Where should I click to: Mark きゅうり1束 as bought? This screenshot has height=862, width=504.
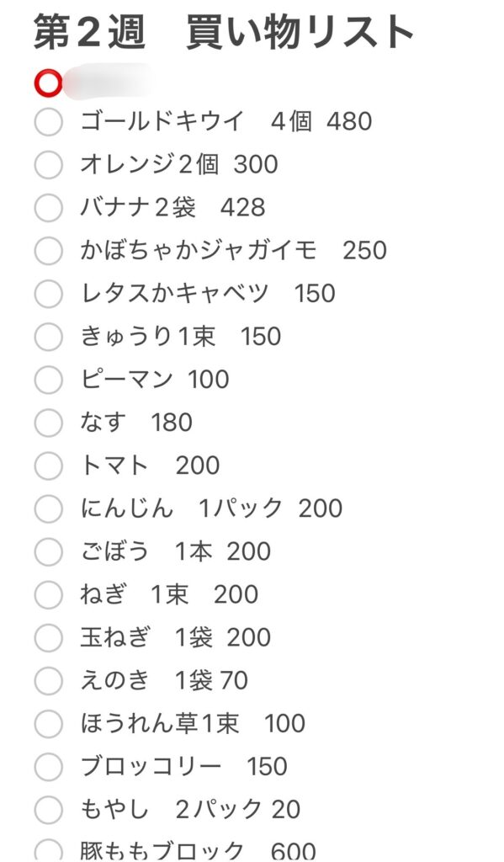(48, 337)
